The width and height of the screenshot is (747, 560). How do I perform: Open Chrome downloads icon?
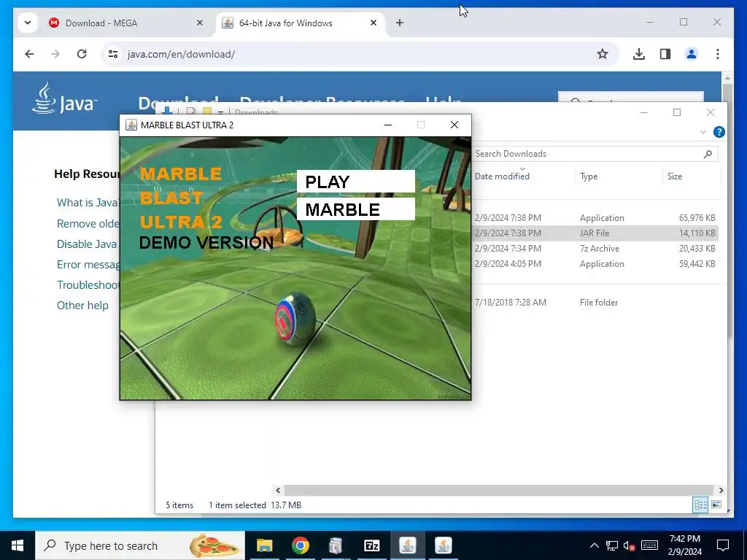(639, 54)
